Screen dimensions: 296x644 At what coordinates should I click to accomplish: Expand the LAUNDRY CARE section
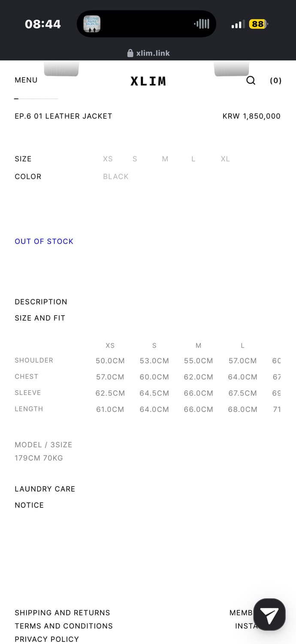point(45,489)
